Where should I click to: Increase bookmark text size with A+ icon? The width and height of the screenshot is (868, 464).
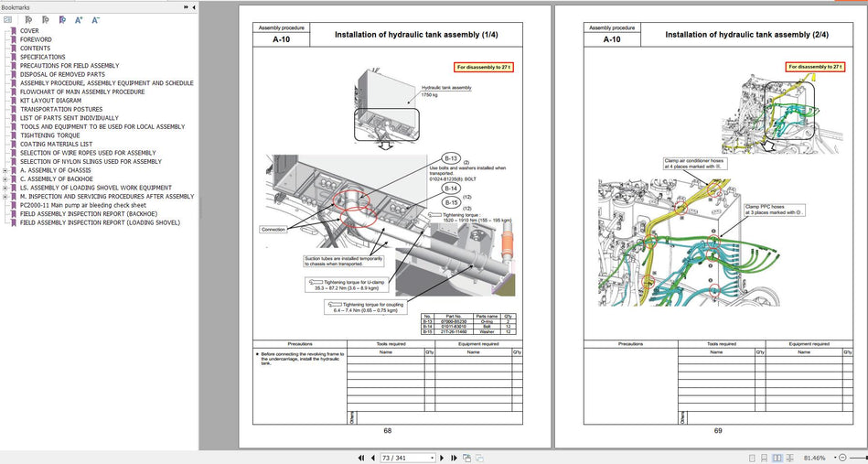coord(79,19)
